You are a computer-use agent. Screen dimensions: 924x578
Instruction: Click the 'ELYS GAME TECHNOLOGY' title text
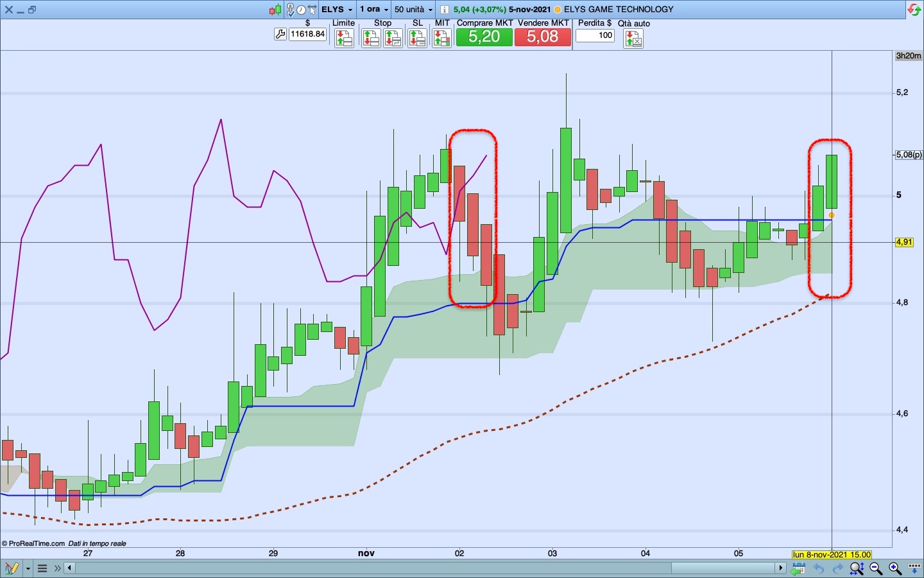(619, 10)
